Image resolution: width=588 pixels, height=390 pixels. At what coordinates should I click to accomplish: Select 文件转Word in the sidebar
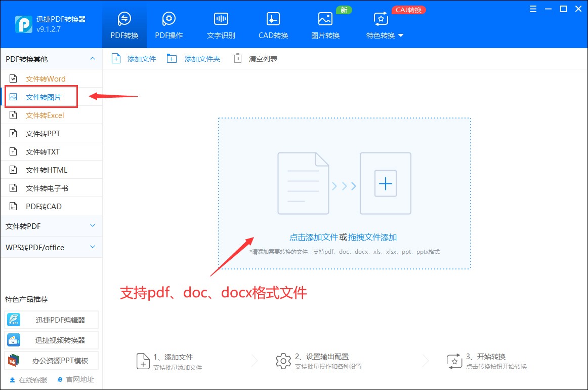pyautogui.click(x=52, y=79)
